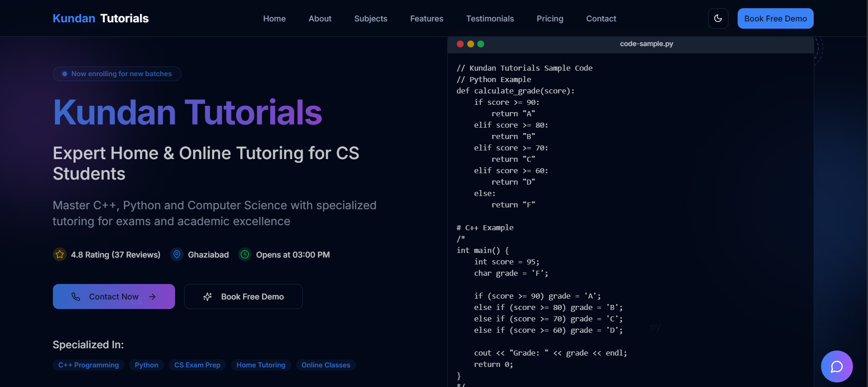This screenshot has height=387, width=868.
Task: Click the outlined Book Free Demo hero button
Action: click(x=243, y=297)
